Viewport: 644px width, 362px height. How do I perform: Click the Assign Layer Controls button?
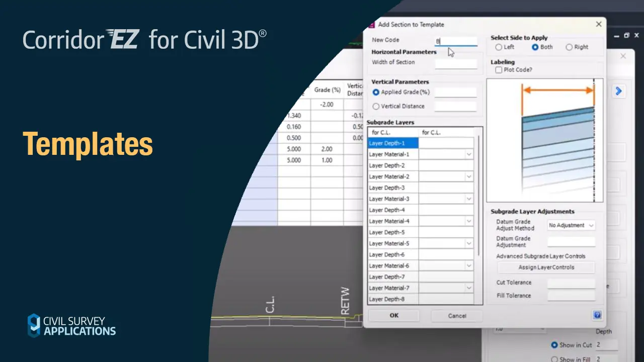(546, 267)
